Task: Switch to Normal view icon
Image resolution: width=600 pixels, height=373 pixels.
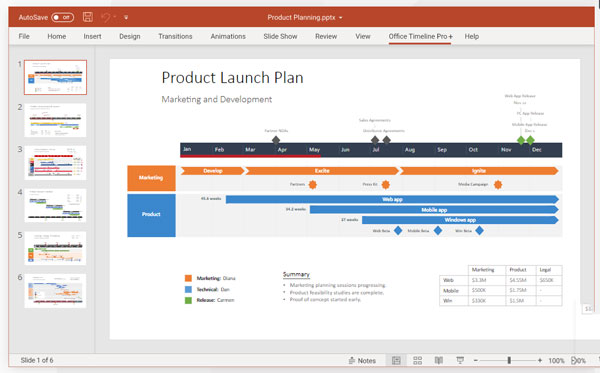Action: coord(396,360)
